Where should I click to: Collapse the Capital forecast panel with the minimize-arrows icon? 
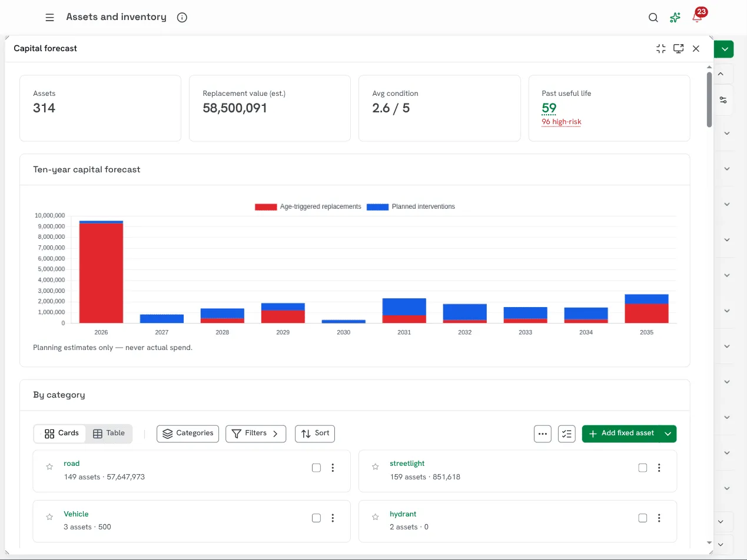point(661,49)
